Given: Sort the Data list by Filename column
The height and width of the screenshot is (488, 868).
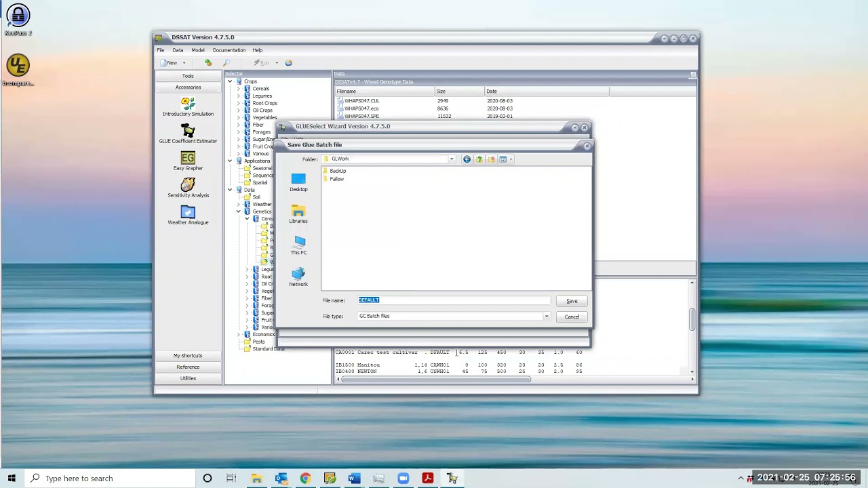Looking at the screenshot, I should [x=384, y=91].
